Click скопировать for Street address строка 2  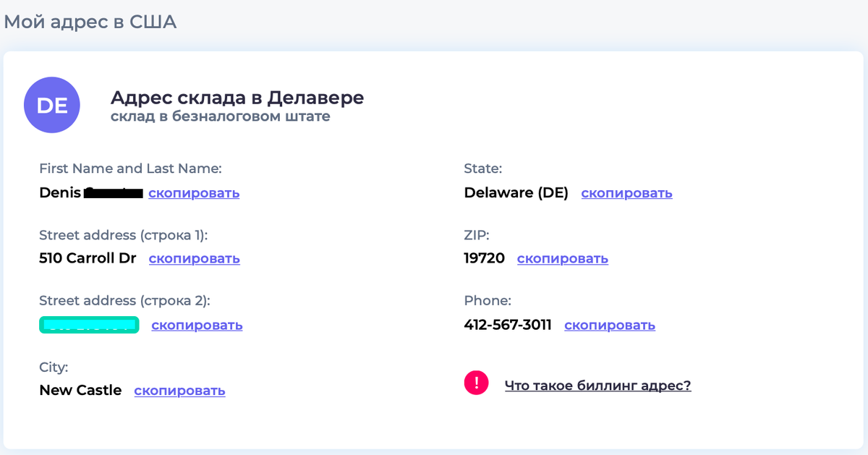coord(197,325)
